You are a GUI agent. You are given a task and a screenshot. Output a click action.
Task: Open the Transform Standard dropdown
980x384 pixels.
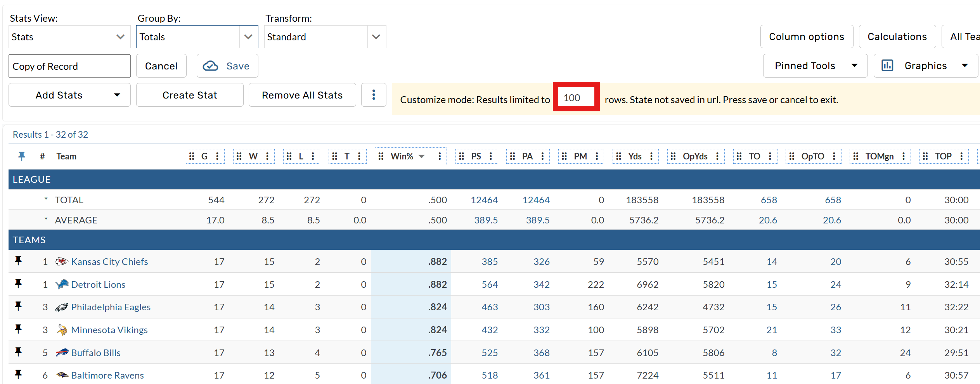325,37
